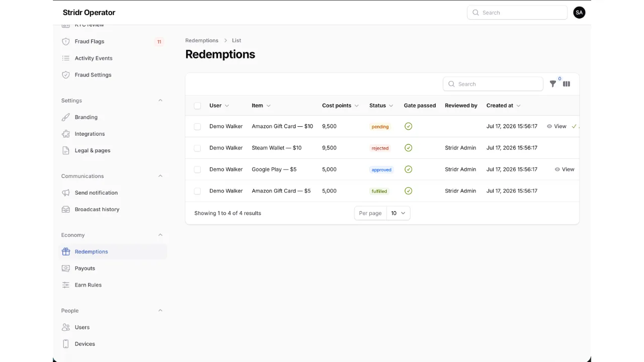Viewport: 644px width, 362px height.
Task: Open the SA user avatar menu
Action: 579,13
